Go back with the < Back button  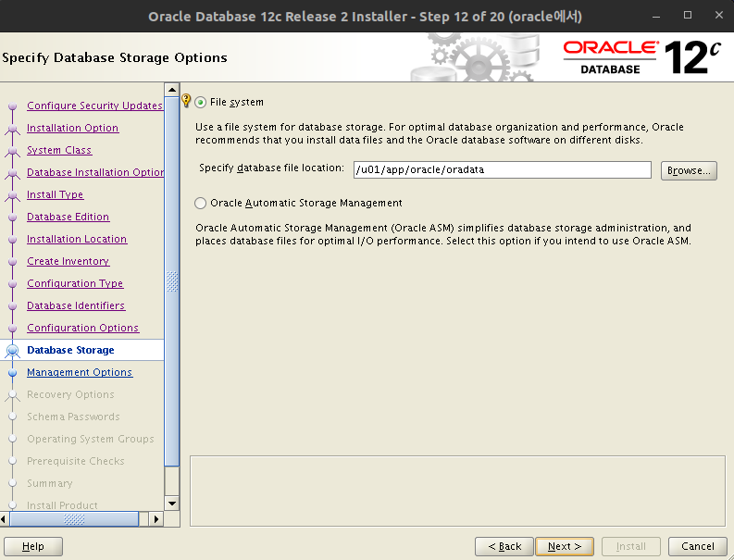point(504,546)
